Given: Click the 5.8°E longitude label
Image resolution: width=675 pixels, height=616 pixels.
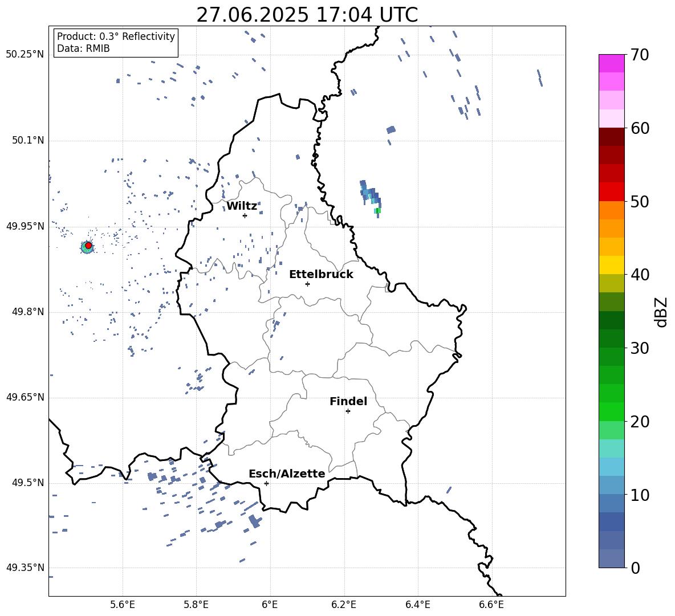Looking at the screenshot, I should tap(196, 605).
